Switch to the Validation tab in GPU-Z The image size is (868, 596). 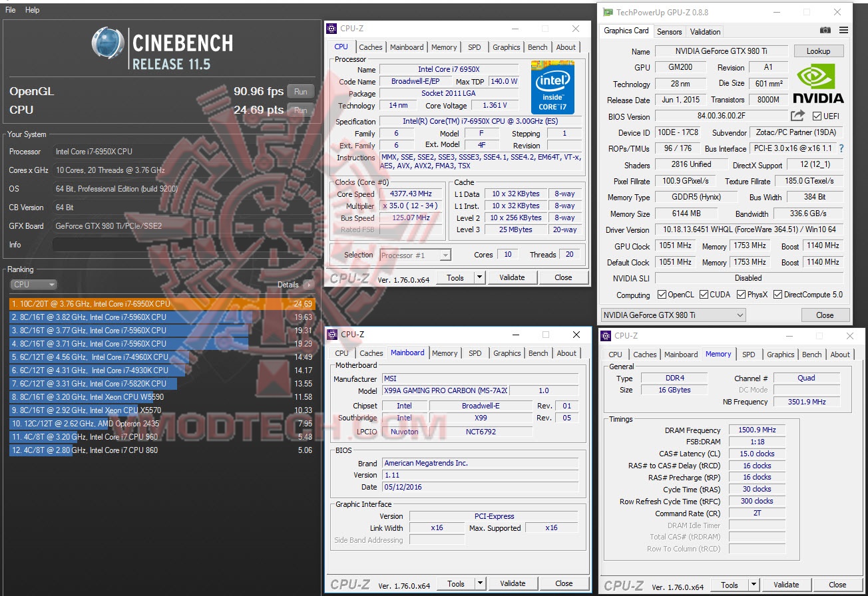click(x=705, y=32)
